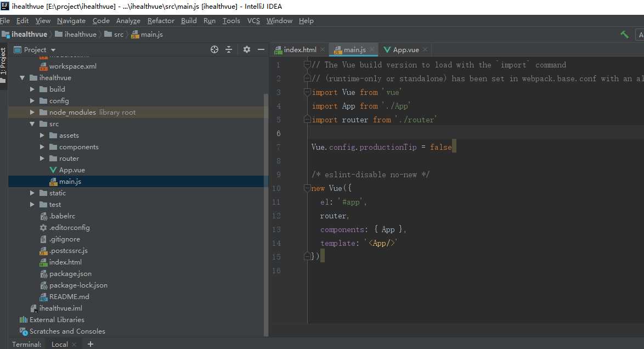Fold the comment block at line 1
This screenshot has width=644, height=349.
307,65
